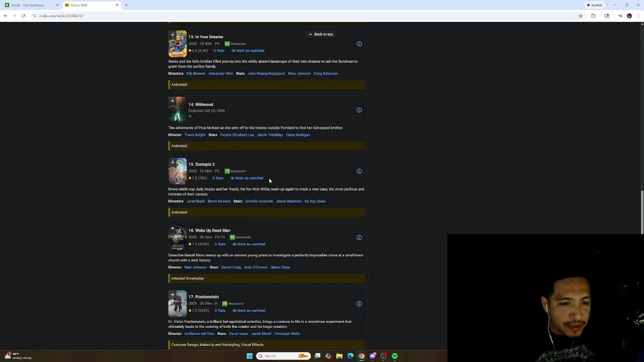Bookmark this page with star icon

tap(580, 16)
